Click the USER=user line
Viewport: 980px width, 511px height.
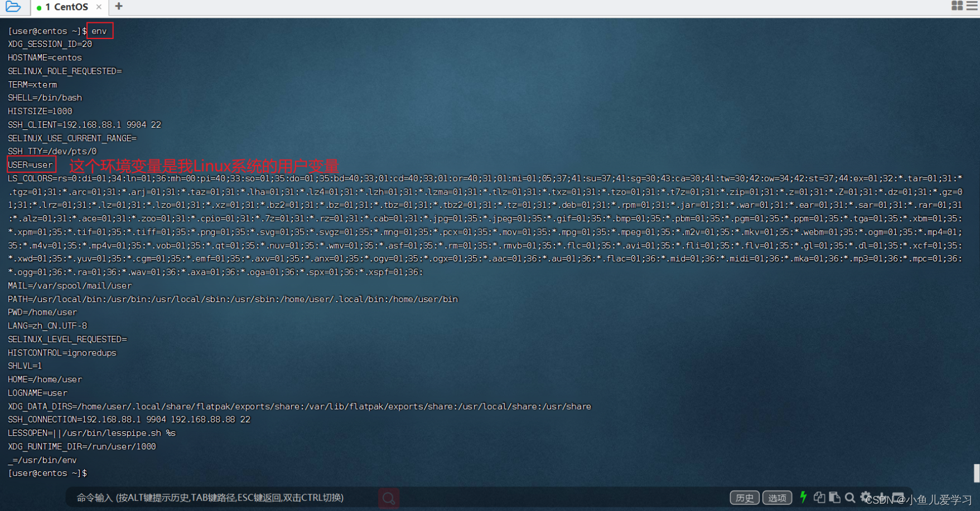coord(31,165)
